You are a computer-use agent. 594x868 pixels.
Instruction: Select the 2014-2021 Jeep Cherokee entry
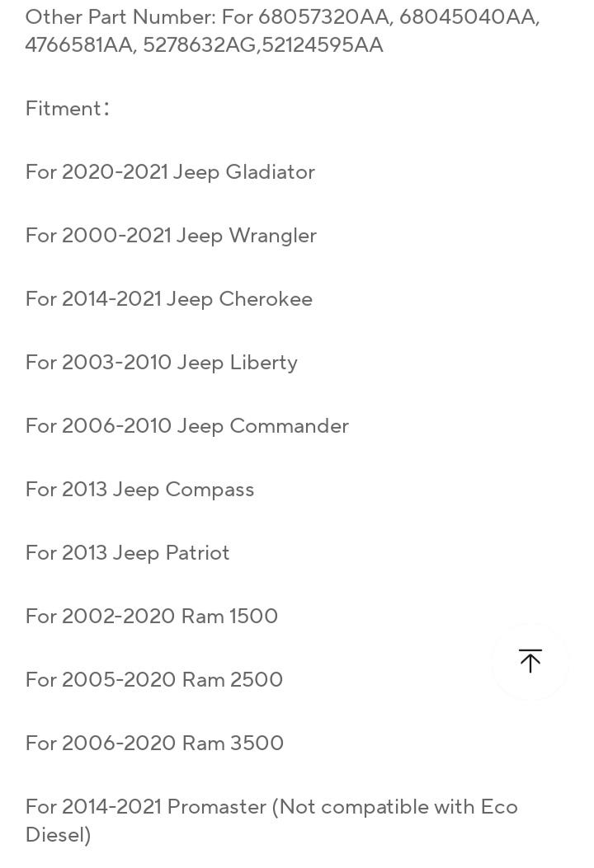169,299
